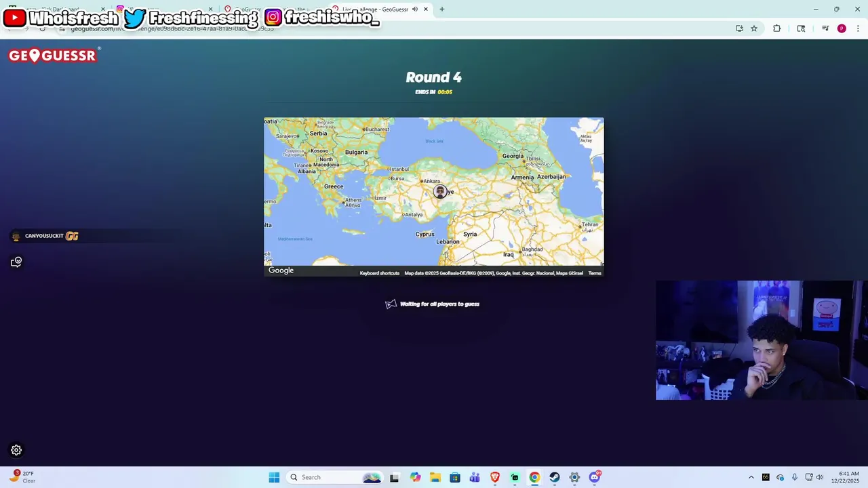Open Steam from the taskbar

tap(555, 477)
